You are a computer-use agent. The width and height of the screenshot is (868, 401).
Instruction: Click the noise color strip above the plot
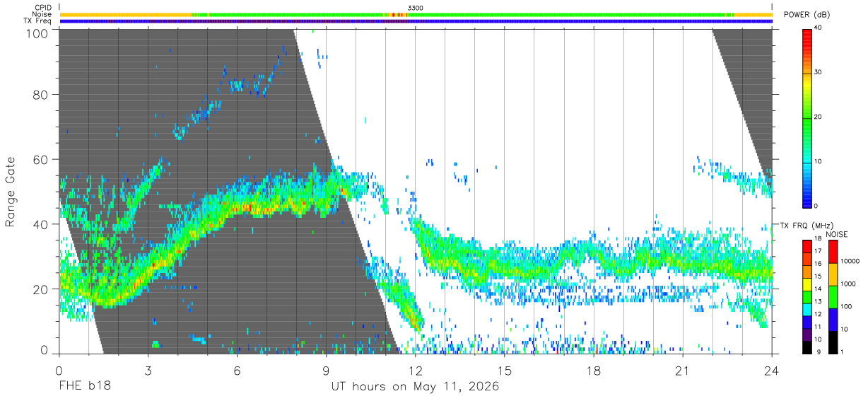416,15
